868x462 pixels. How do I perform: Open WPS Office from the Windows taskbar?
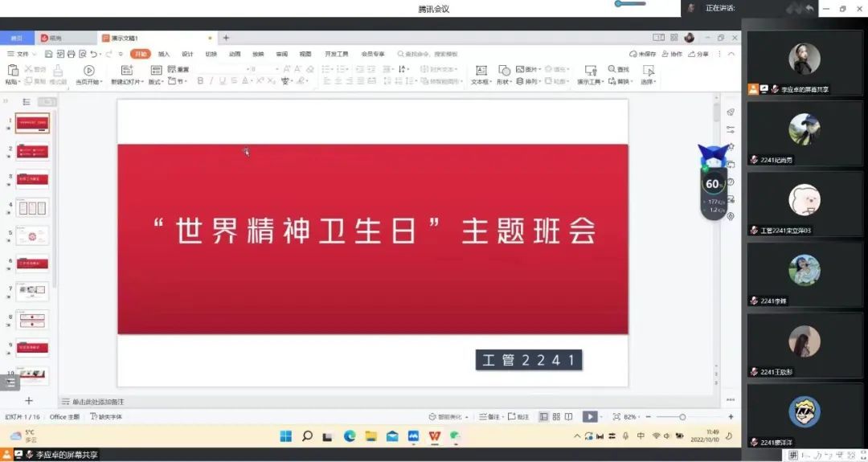[x=435, y=436]
